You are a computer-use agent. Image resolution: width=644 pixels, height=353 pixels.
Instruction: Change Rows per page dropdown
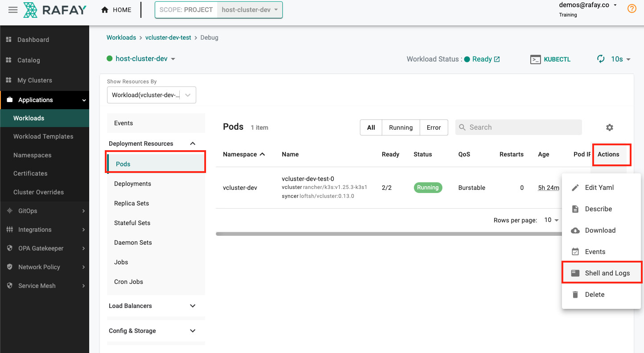[x=551, y=220]
